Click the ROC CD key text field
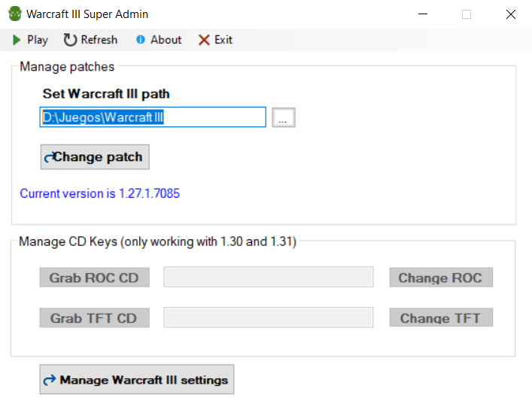This screenshot has width=532, height=416. click(x=269, y=277)
